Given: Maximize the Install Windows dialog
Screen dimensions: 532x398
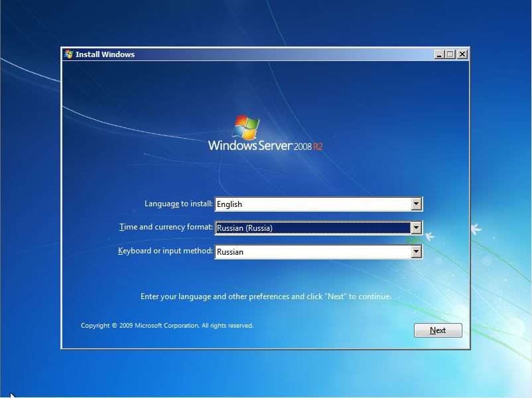Looking at the screenshot, I should 450,54.
